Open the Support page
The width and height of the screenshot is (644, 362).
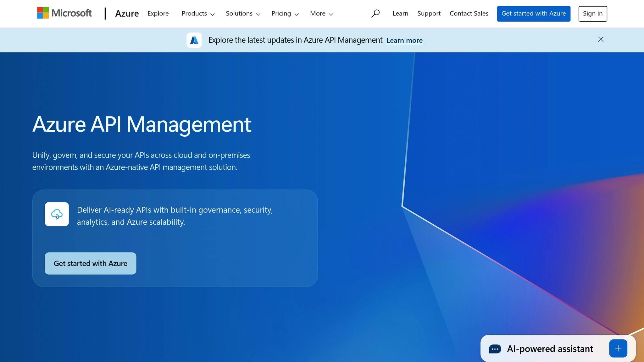pos(429,13)
